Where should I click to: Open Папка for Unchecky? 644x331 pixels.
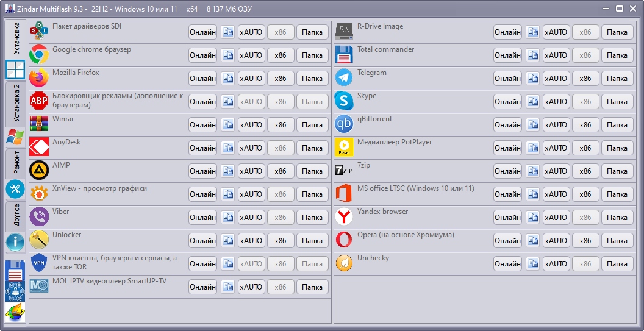click(x=617, y=264)
